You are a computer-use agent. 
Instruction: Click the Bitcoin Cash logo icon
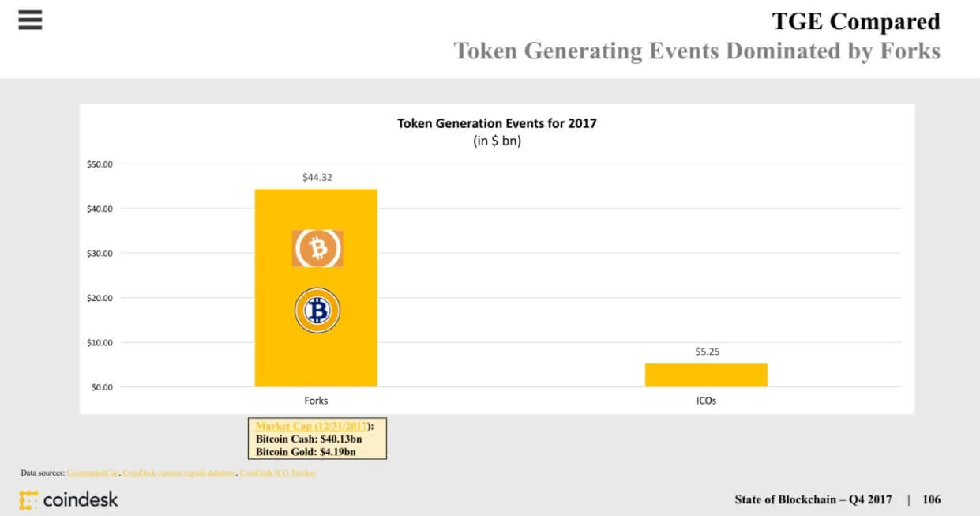317,249
